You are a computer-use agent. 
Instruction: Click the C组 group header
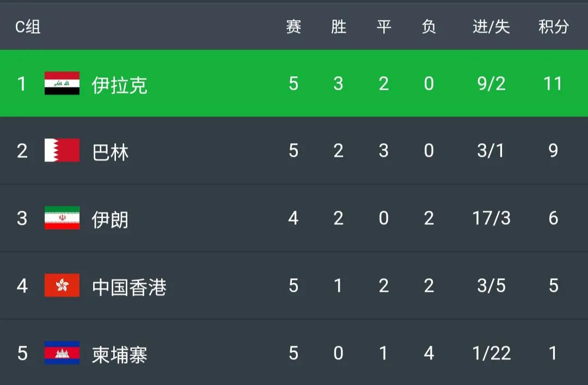click(x=28, y=27)
